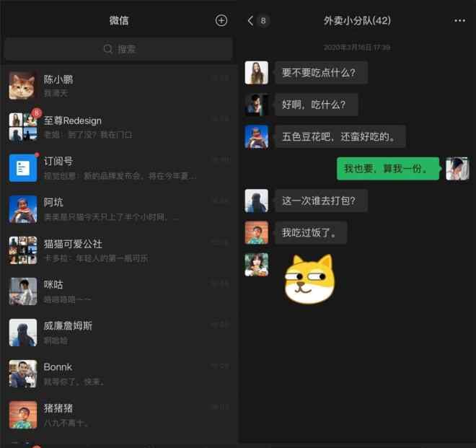Open the 猫猫可爱公社 group chat
Image resolution: width=476 pixels, height=448 pixels.
click(118, 250)
